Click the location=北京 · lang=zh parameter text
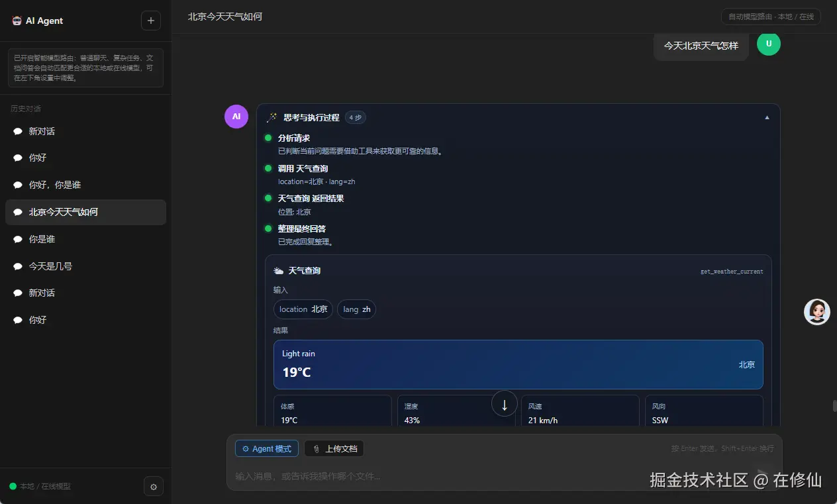Viewport: 837px width, 504px height. tap(317, 181)
